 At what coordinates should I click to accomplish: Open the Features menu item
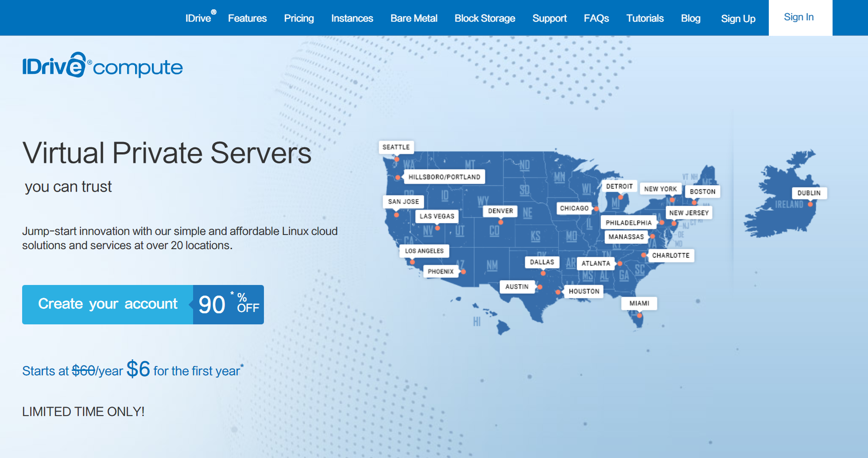[247, 18]
